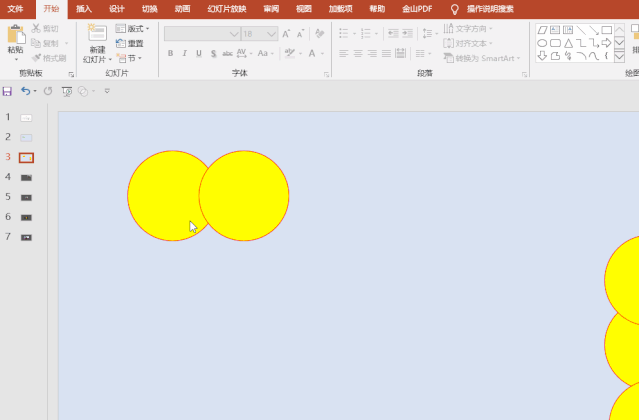Toggle justify text alignment

click(386, 53)
